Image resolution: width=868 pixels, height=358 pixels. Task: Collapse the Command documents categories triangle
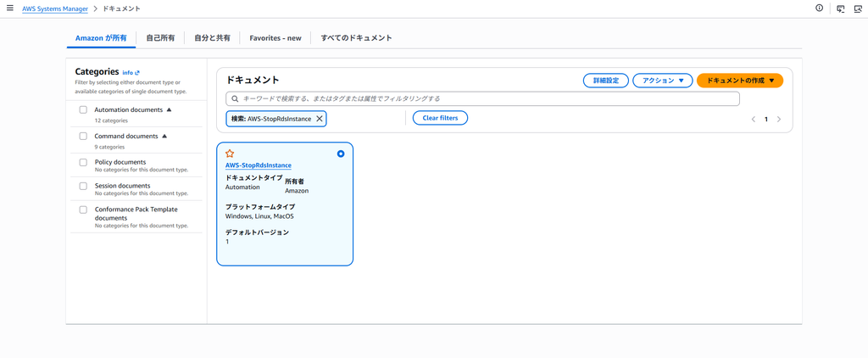[164, 136]
